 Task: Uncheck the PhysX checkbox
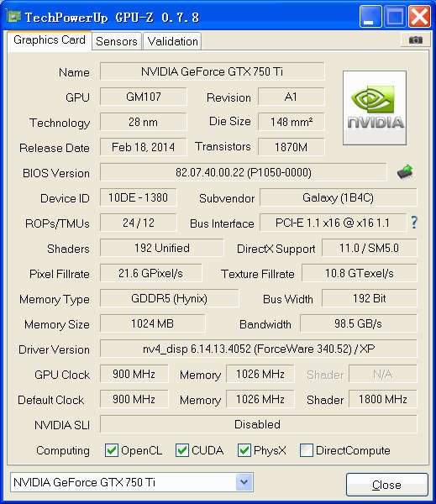coord(244,450)
